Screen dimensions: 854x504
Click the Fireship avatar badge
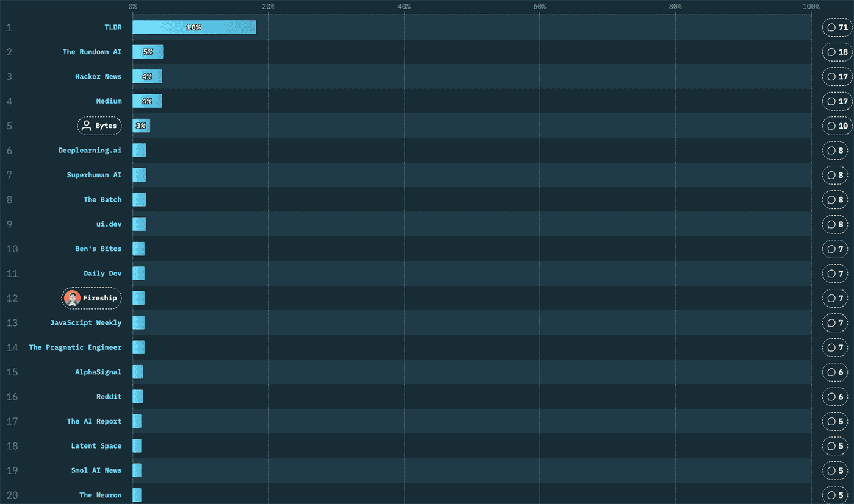point(91,298)
